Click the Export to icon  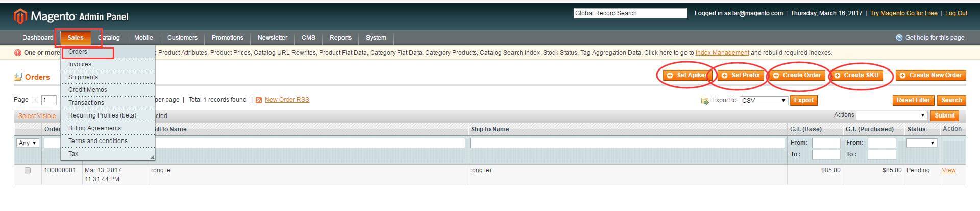[705, 101]
